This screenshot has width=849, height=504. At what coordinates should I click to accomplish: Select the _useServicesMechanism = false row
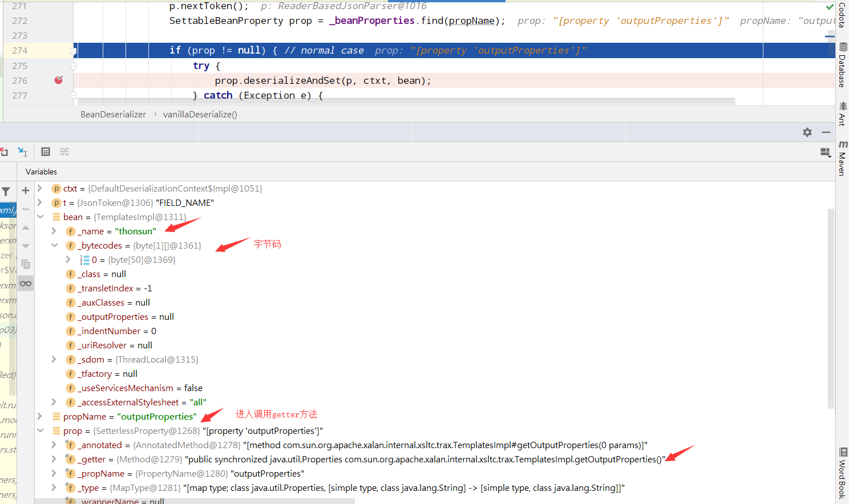[431, 388]
